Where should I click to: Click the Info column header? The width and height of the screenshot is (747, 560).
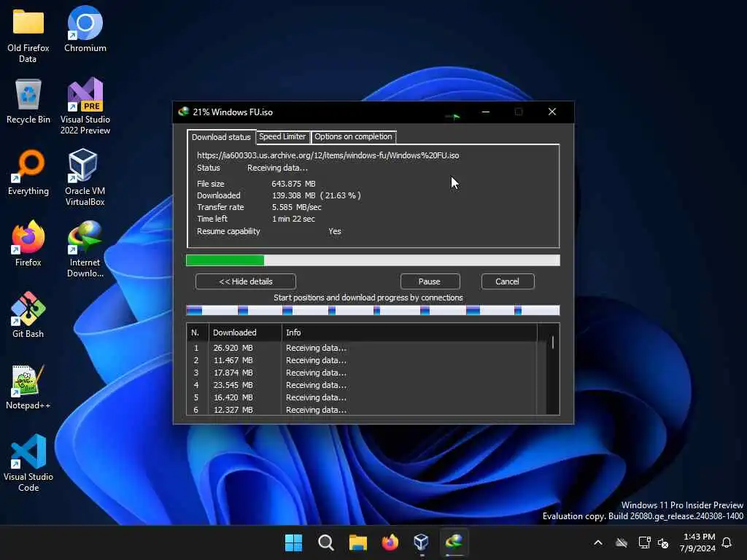point(409,332)
